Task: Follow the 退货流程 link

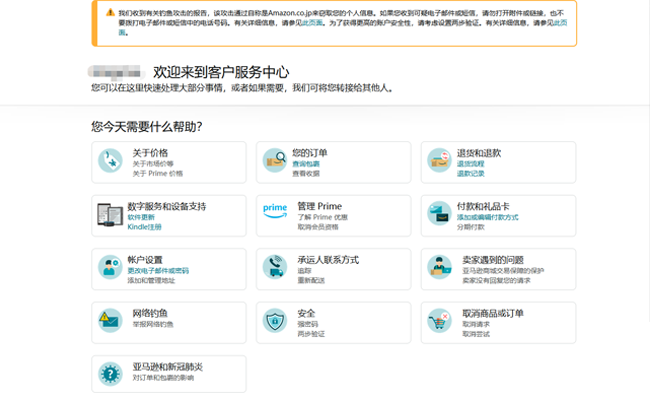Action: [471, 164]
